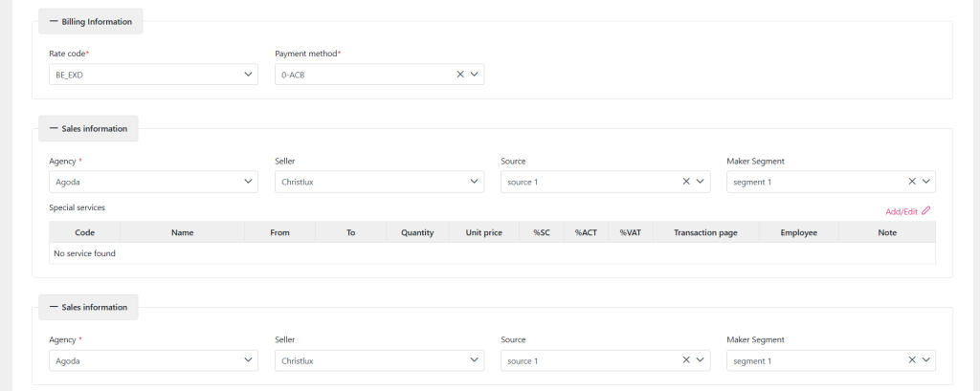Clear the Payment method selection
This screenshot has height=391, width=980.
[459, 75]
